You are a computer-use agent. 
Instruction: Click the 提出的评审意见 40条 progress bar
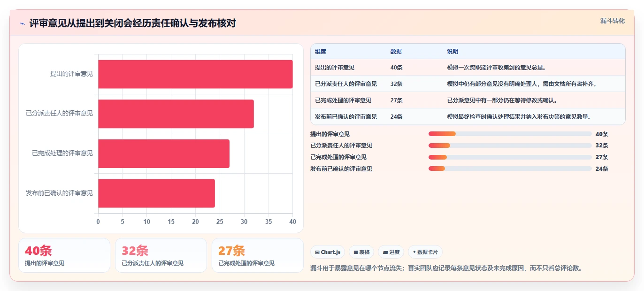pos(510,134)
